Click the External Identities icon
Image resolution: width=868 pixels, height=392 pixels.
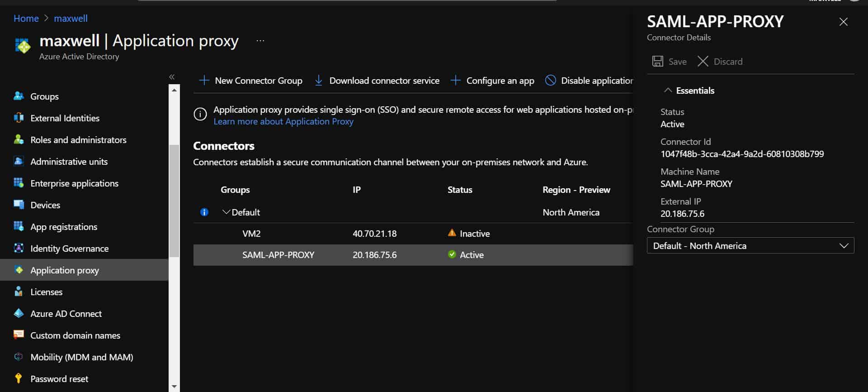19,118
